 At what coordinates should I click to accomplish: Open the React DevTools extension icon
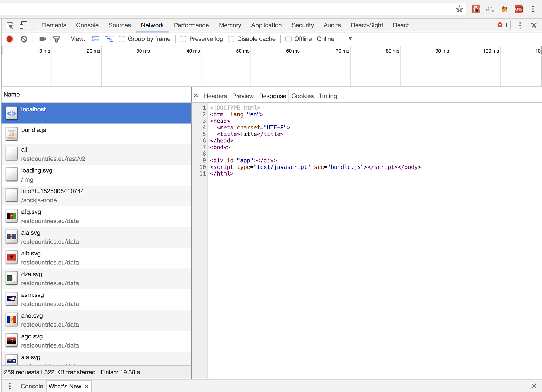click(476, 9)
